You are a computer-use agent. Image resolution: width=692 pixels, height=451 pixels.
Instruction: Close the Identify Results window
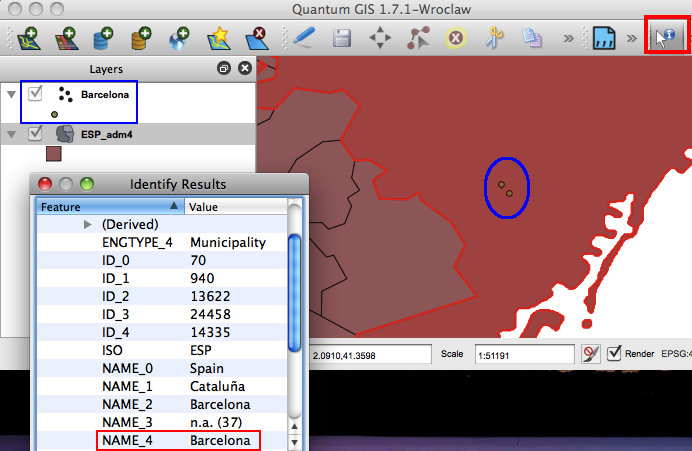(45, 184)
